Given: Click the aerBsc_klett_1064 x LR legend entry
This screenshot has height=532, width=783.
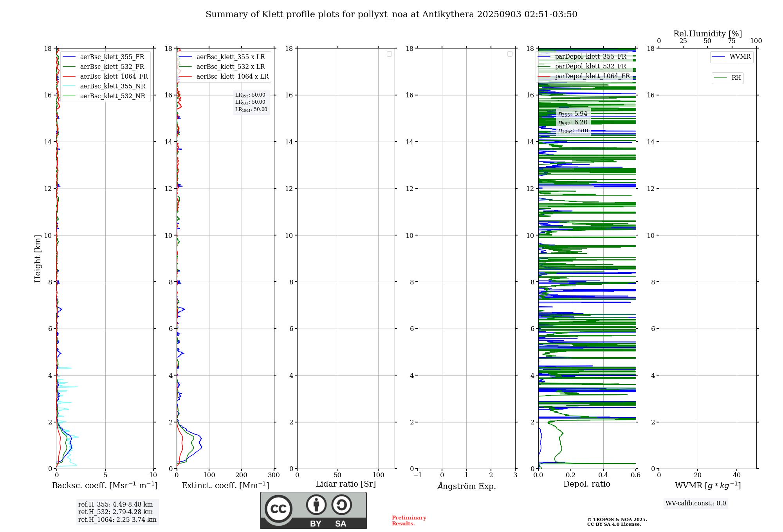Looking at the screenshot, I should pyautogui.click(x=232, y=77).
